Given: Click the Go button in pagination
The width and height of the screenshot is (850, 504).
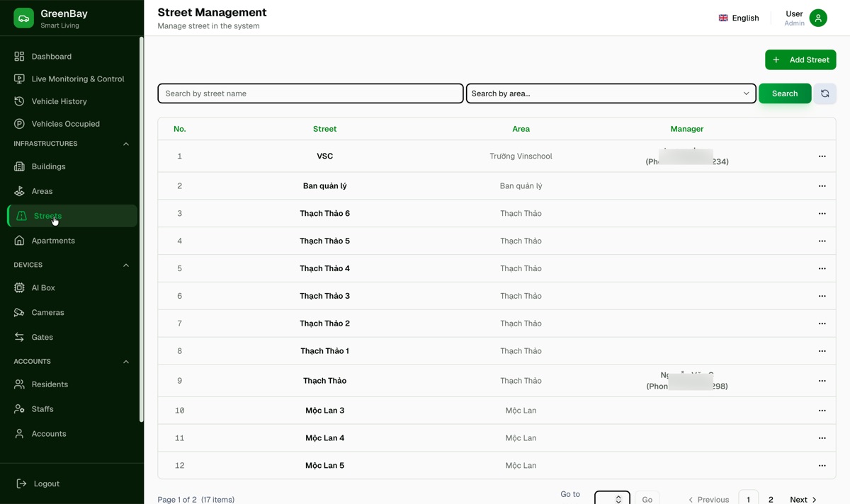Looking at the screenshot, I should 647,498.
